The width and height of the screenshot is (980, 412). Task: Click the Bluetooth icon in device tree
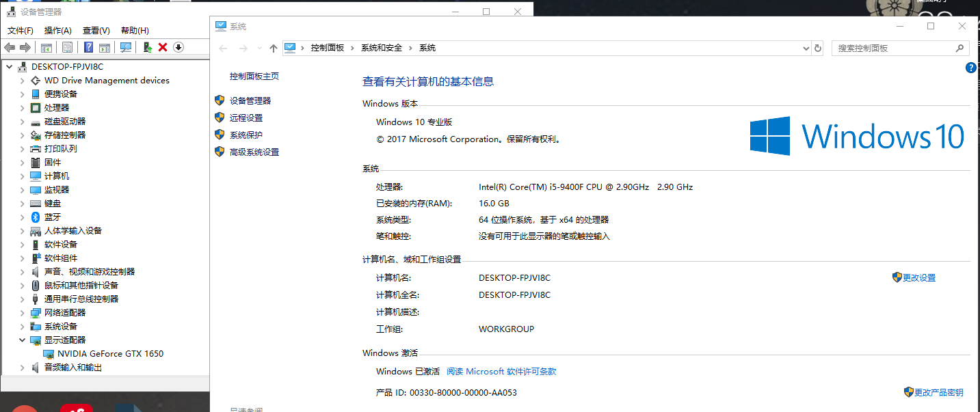[36, 217]
